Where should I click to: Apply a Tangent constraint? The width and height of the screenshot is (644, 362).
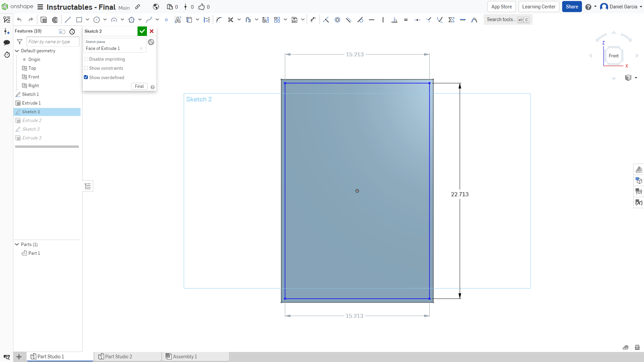[360, 20]
